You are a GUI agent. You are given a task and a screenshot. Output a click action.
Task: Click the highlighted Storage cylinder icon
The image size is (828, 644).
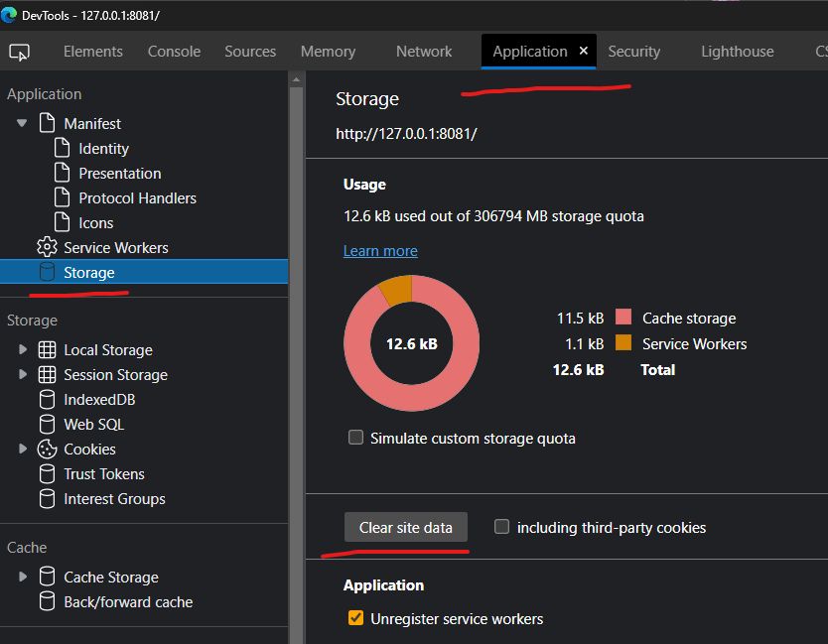click(47, 272)
